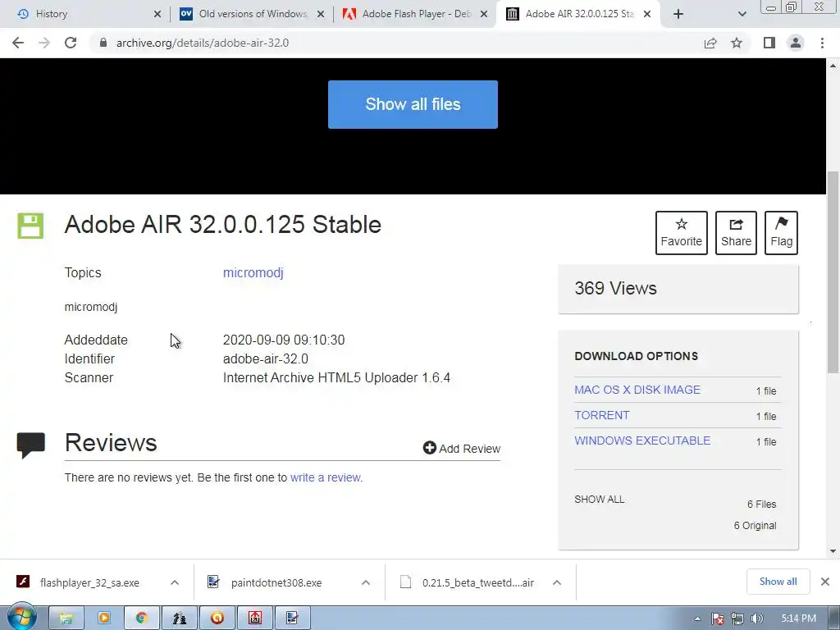Click the write a review link
This screenshot has height=630, width=840.
(x=326, y=477)
